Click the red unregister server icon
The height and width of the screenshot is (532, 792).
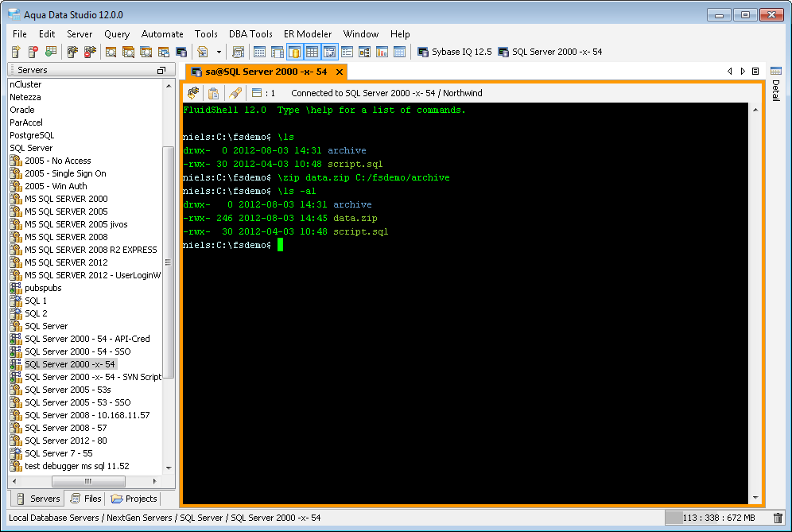coord(33,52)
